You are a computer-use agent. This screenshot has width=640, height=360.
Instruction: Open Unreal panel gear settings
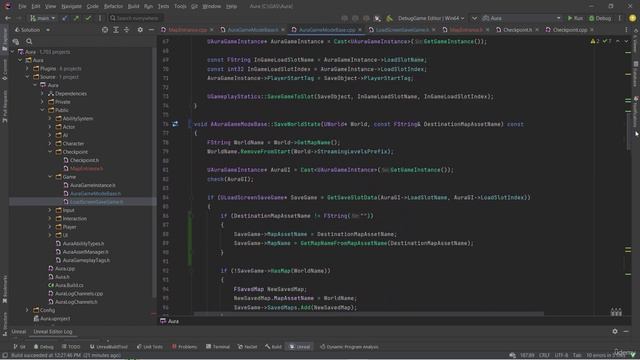[x=615, y=331]
